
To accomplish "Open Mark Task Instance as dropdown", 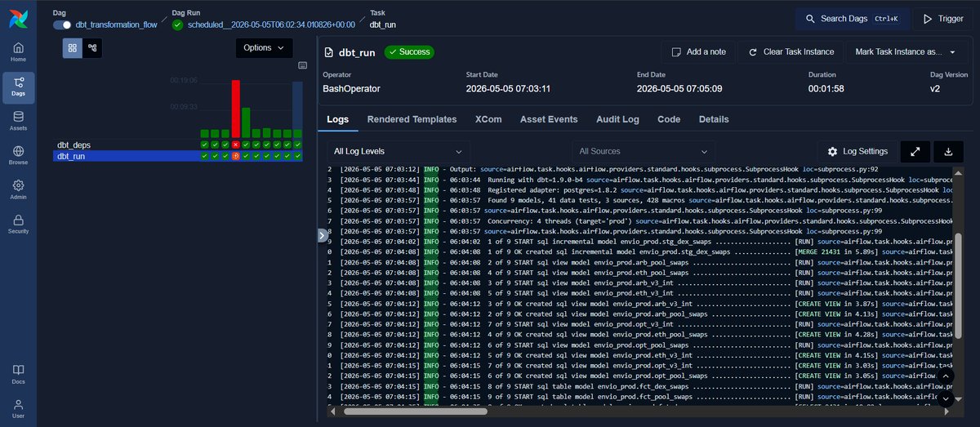I will click(905, 51).
